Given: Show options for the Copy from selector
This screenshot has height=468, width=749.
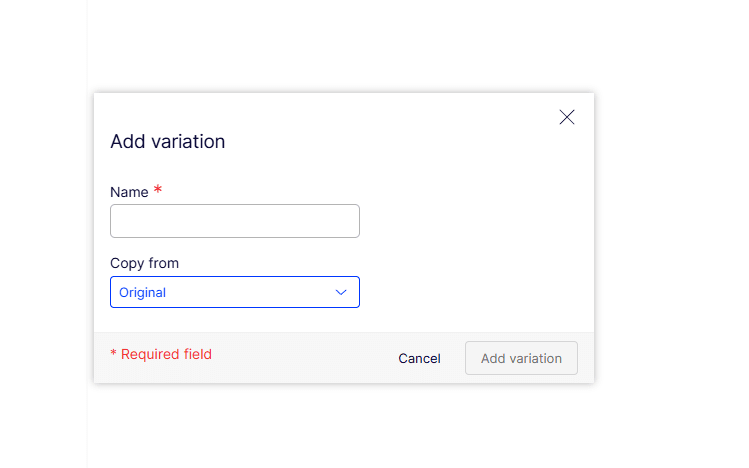Looking at the screenshot, I should point(235,292).
